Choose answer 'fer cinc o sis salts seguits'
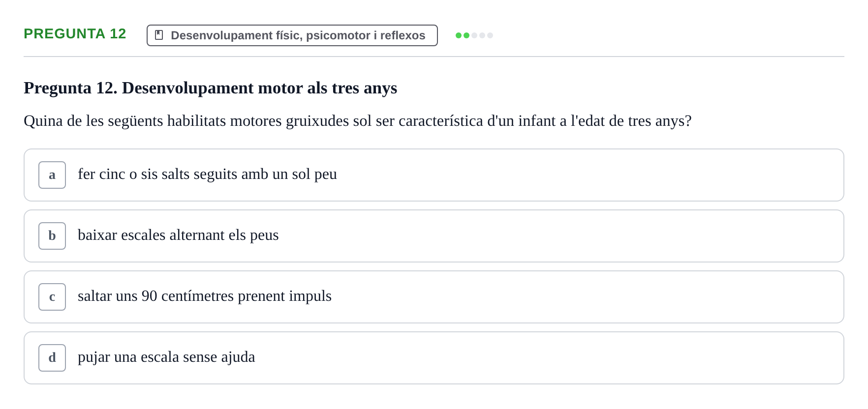868x409 pixels. (x=434, y=175)
